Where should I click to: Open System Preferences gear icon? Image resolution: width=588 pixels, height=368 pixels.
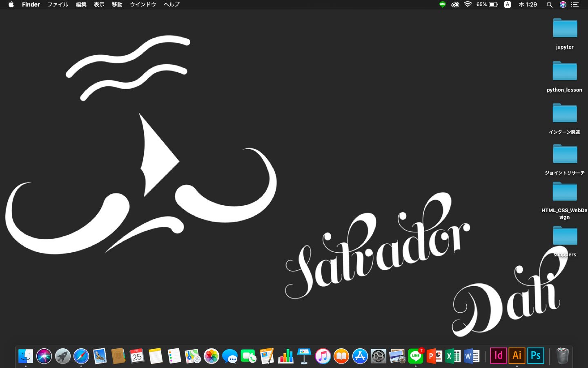coord(379,356)
